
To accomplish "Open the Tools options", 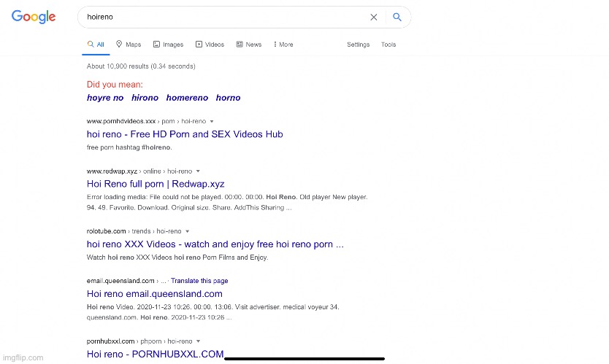I will 388,44.
